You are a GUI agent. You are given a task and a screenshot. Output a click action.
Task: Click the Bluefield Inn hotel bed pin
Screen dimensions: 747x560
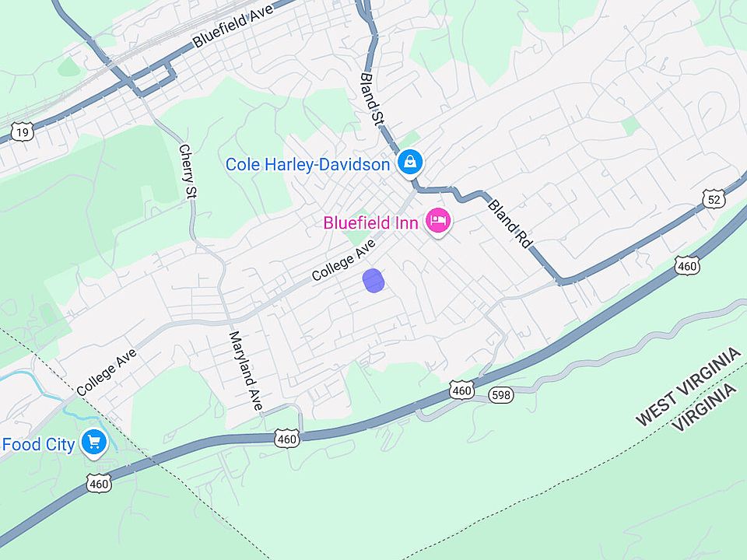click(x=438, y=222)
